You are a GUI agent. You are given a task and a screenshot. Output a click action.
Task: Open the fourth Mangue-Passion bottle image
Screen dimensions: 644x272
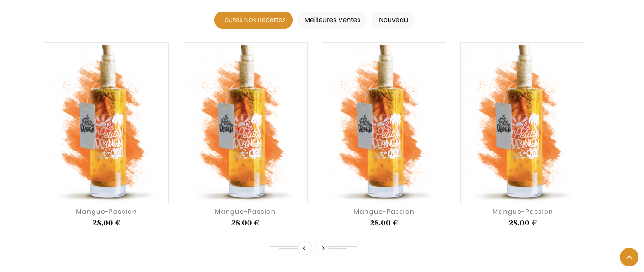523,123
